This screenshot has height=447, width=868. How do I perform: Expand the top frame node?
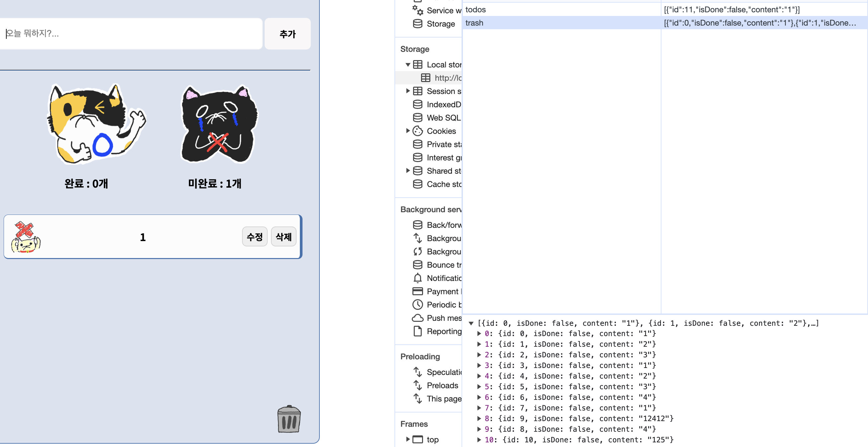point(408,439)
